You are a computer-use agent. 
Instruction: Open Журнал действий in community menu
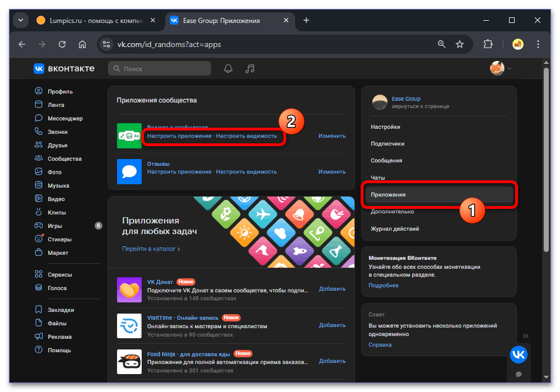(395, 228)
